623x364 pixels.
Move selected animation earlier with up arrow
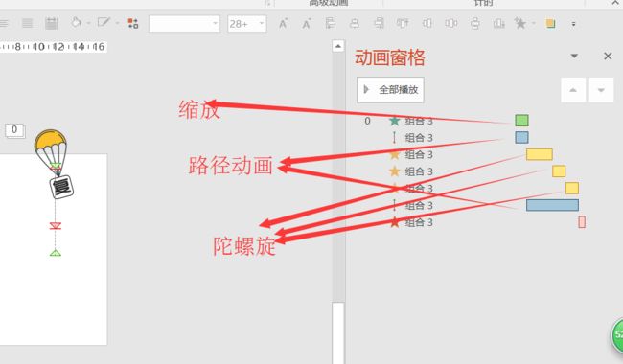click(573, 90)
